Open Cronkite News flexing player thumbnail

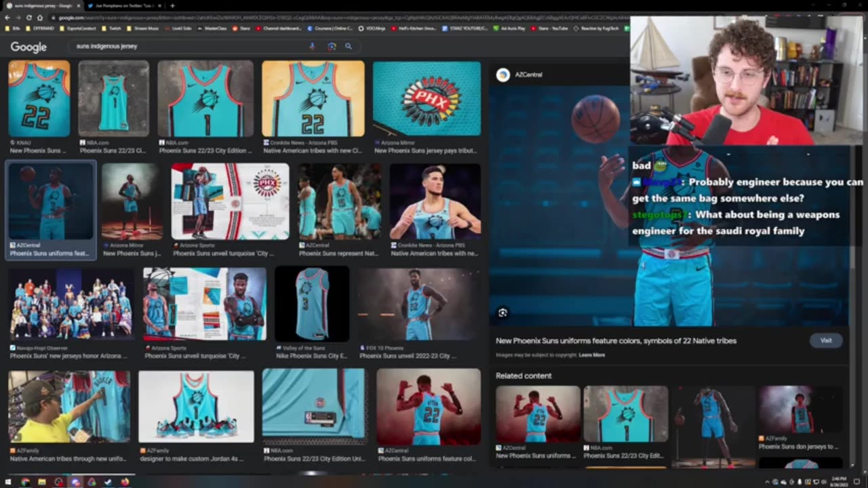(435, 202)
